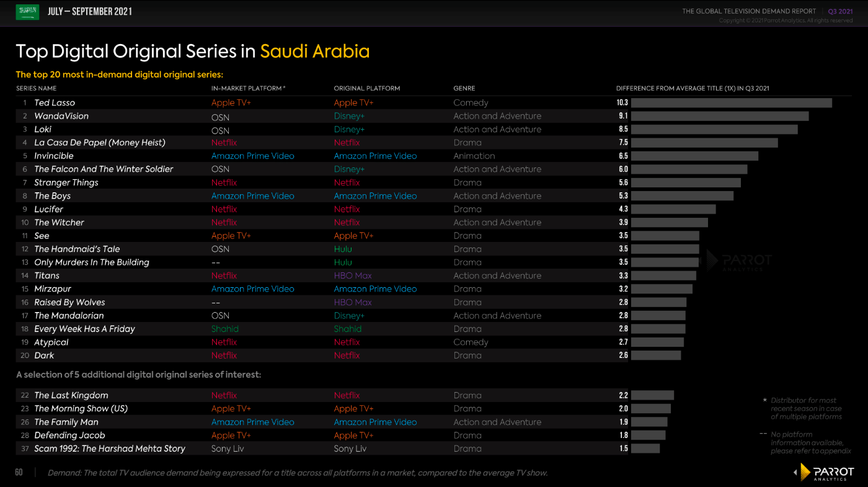Click HBO Max original platform for Titans
This screenshot has height=487, width=868.
353,275
